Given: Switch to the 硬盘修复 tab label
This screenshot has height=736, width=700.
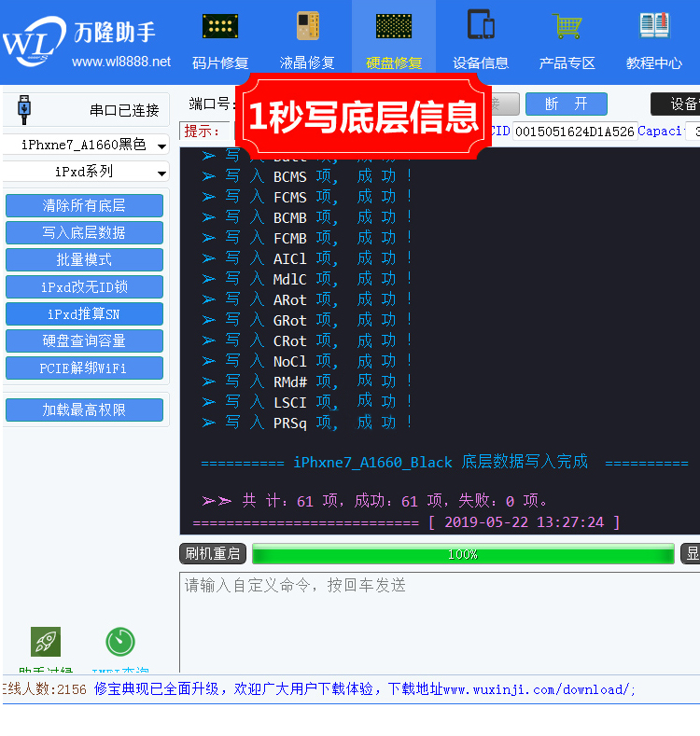Looking at the screenshot, I should pos(394,62).
